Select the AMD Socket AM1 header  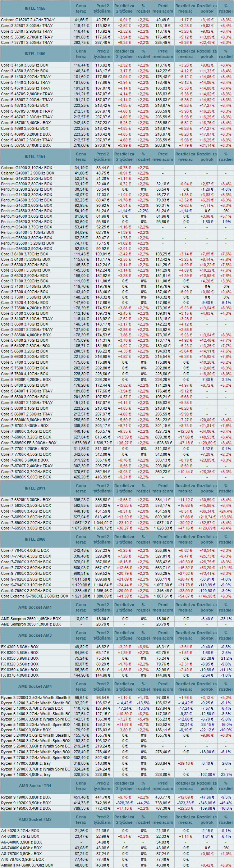coord(35,607)
